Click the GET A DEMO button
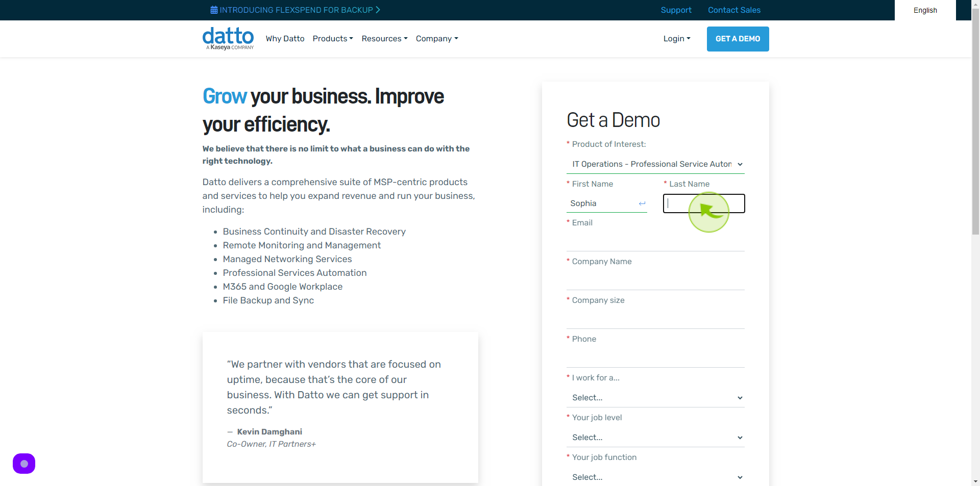980x486 pixels. pos(738,39)
